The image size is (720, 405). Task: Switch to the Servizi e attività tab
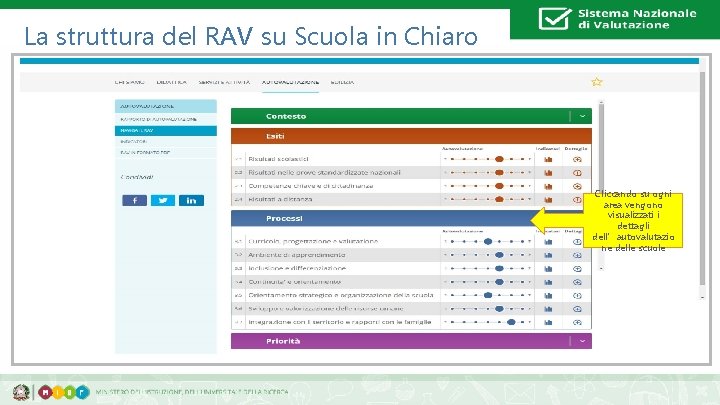[x=224, y=82]
